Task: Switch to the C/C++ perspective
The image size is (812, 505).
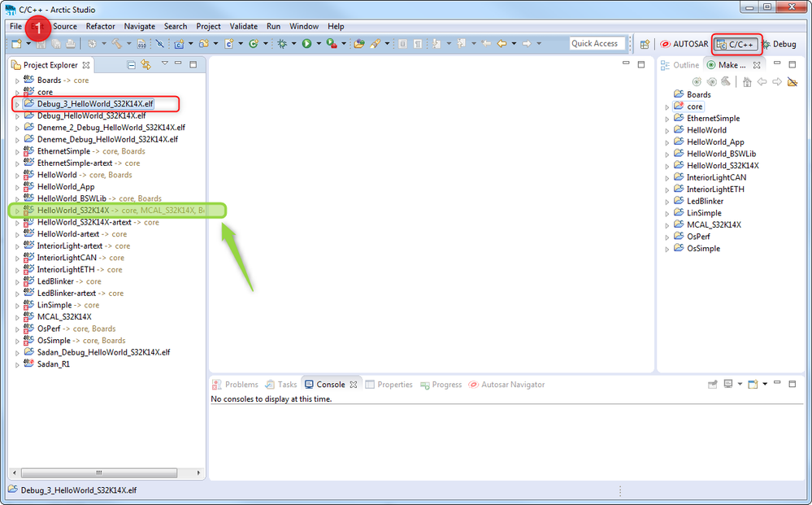Action: pyautogui.click(x=736, y=45)
